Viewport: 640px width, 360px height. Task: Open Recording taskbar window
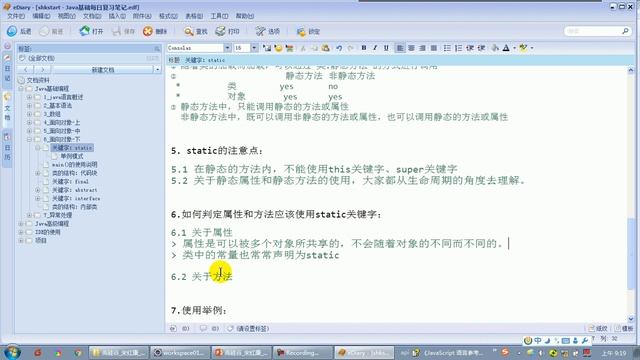coord(303,352)
